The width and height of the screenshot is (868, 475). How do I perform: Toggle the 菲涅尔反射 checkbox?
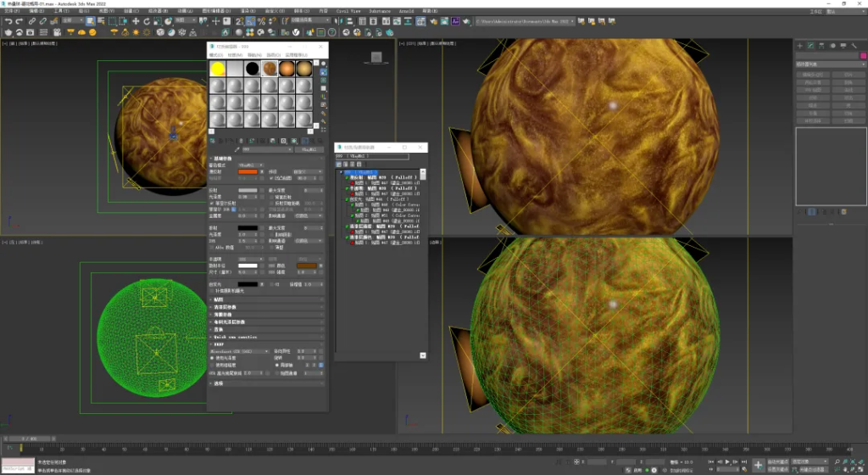(211, 204)
